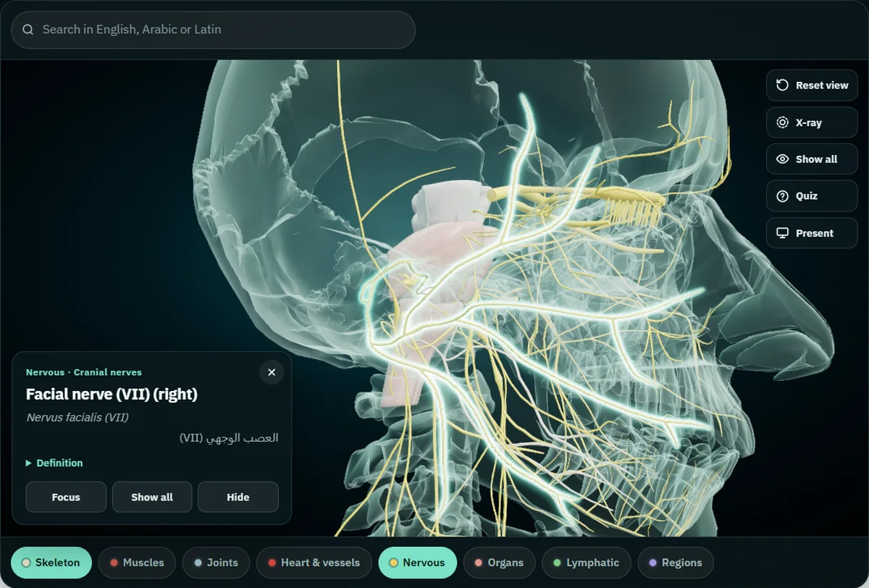Toggle the Muscles layer chip
The width and height of the screenshot is (869, 588).
137,563
